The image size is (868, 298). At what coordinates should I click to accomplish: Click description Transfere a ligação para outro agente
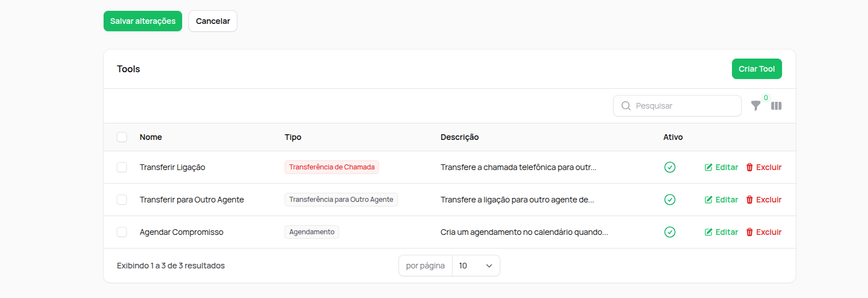pos(517,200)
